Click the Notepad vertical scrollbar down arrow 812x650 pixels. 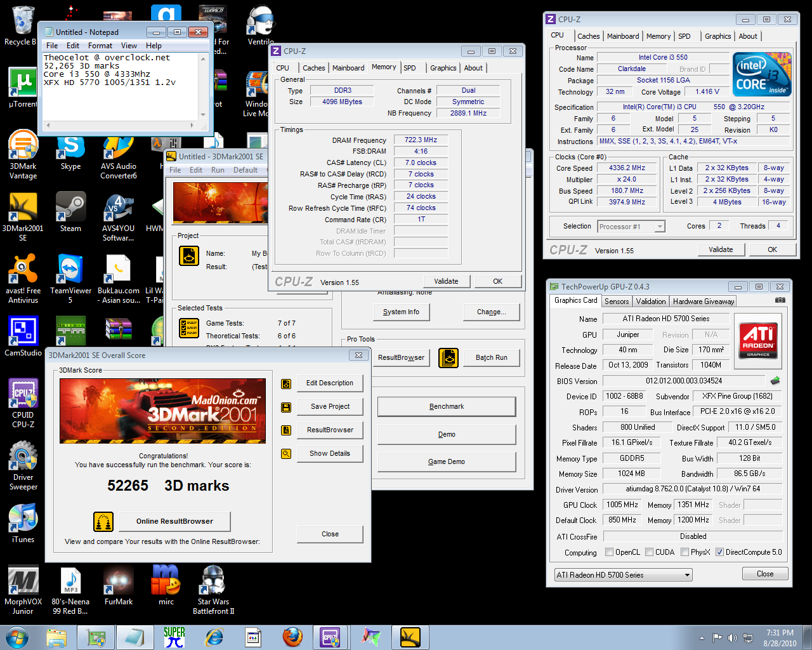[203, 115]
